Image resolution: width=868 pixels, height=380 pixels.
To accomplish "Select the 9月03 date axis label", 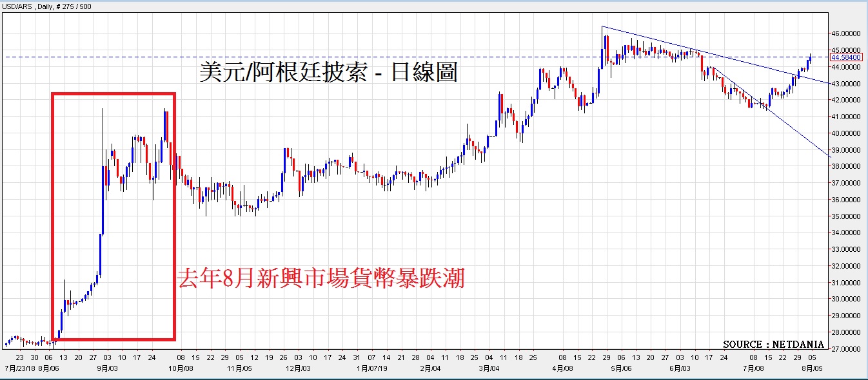I will click(x=106, y=369).
